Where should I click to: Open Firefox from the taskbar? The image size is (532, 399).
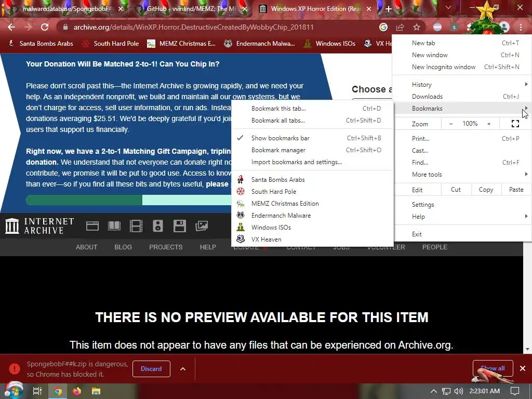coord(77,391)
